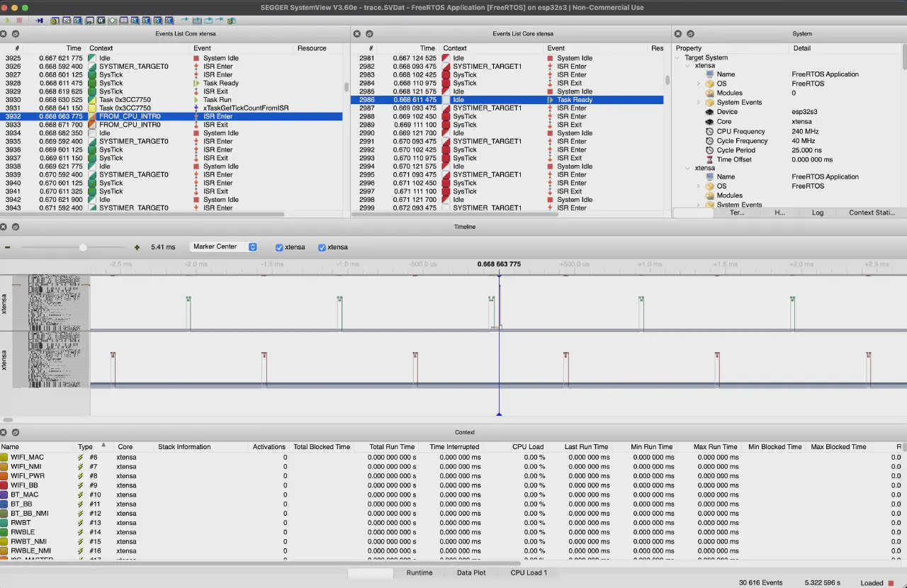Close the Timeline panel
Image resolution: width=907 pixels, height=588 pixels.
4,227
